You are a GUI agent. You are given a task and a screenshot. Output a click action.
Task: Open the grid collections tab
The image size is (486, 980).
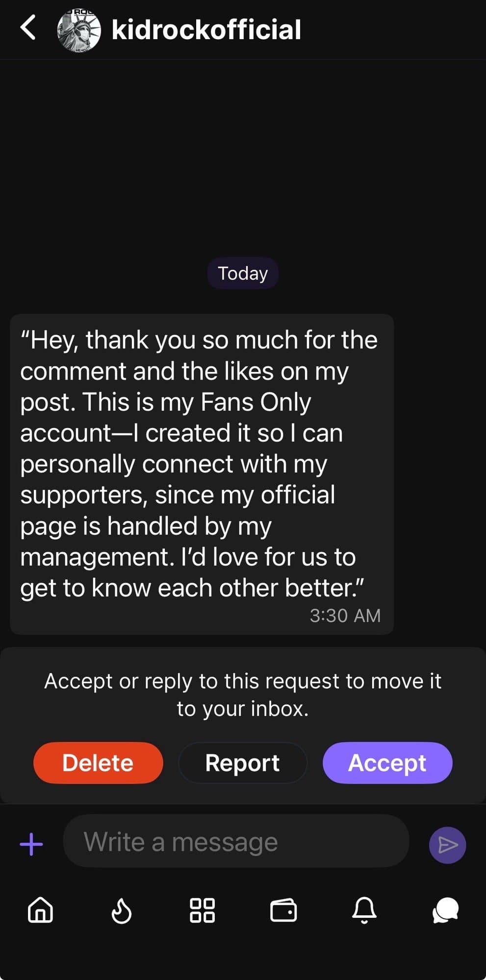tap(202, 910)
